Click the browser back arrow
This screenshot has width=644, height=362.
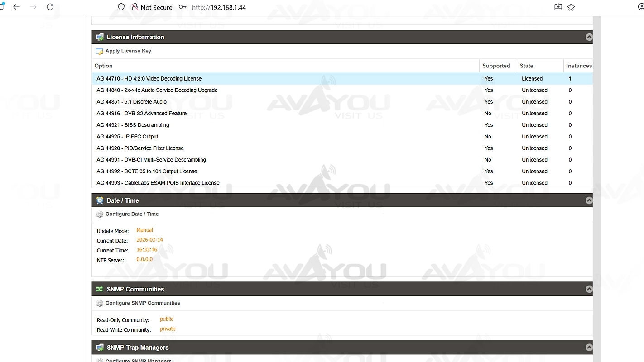17,7
